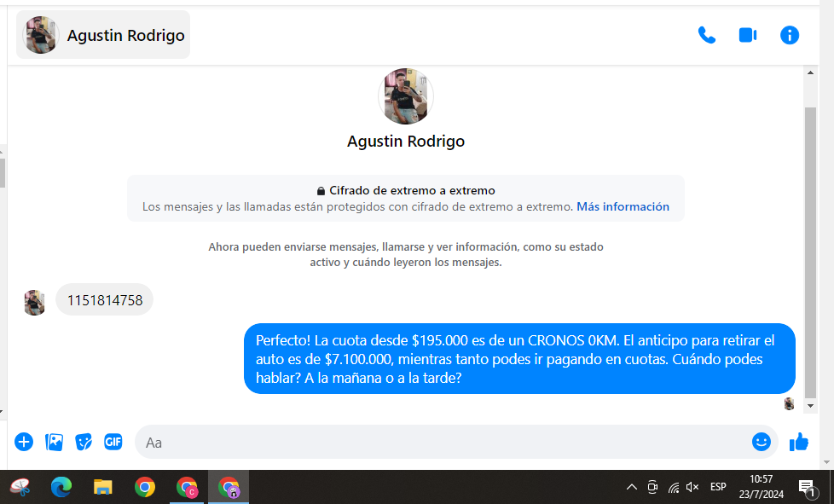The height and width of the screenshot is (504, 834).
Task: Open more actions with the plus icon
Action: (x=24, y=442)
